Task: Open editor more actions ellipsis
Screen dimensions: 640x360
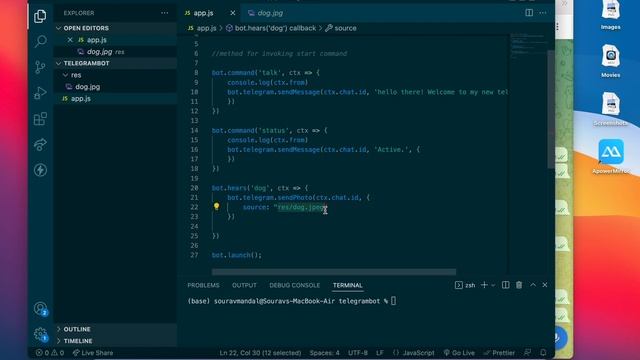Action: point(542,13)
